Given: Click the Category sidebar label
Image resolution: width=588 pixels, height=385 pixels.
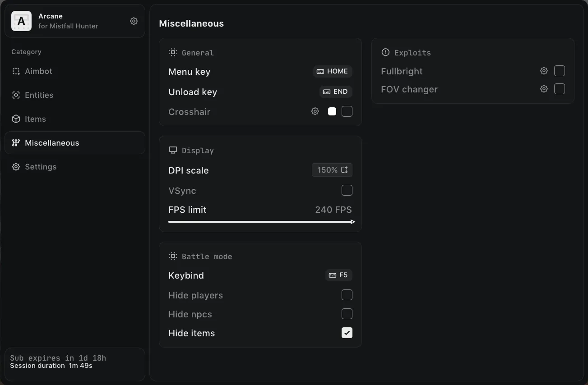Looking at the screenshot, I should click(x=26, y=52).
